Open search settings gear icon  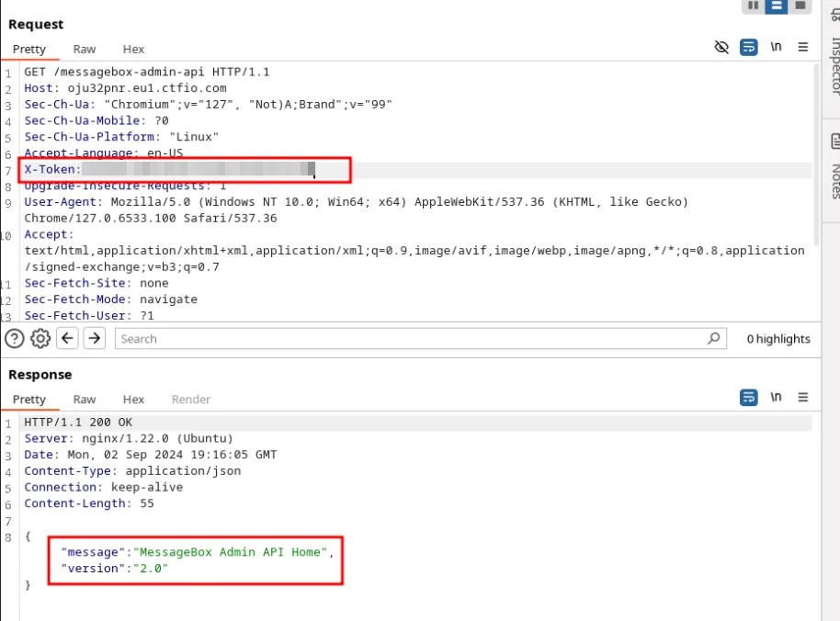click(40, 339)
